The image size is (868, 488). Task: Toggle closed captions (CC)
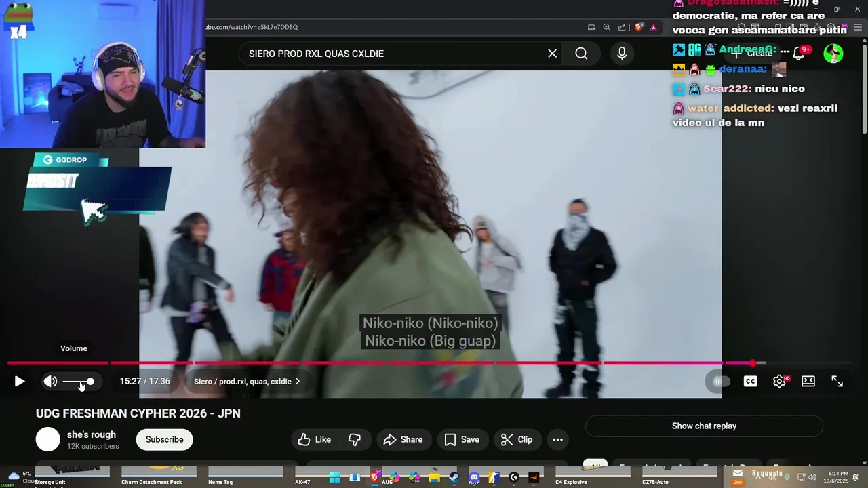coord(750,382)
